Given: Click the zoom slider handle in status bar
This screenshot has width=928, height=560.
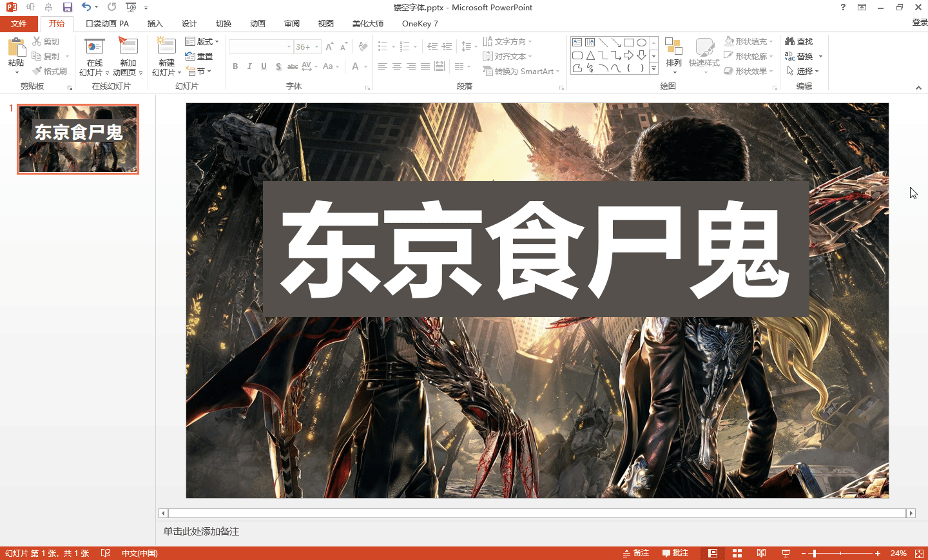Looking at the screenshot, I should pos(815,554).
